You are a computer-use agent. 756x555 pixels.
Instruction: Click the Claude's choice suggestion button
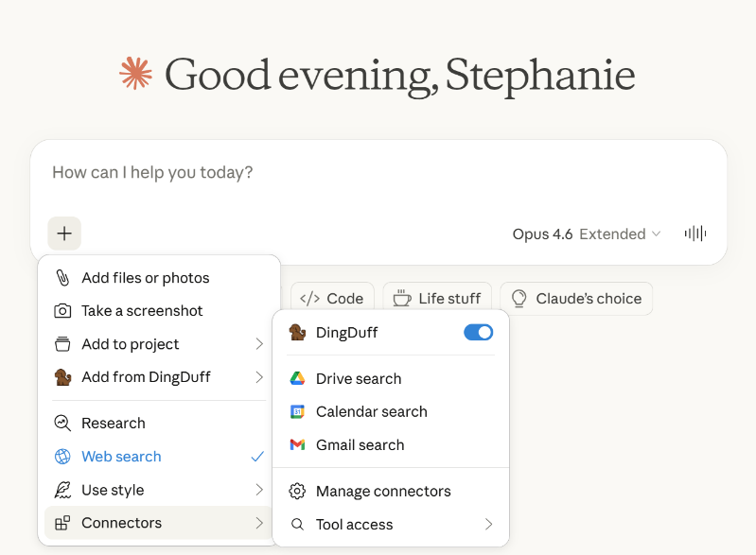pos(575,298)
